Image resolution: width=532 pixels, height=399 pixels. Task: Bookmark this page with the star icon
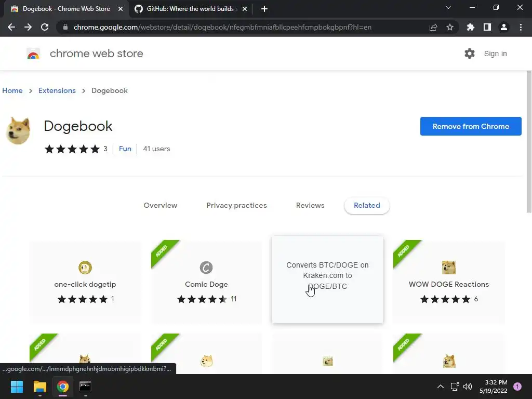(x=450, y=27)
